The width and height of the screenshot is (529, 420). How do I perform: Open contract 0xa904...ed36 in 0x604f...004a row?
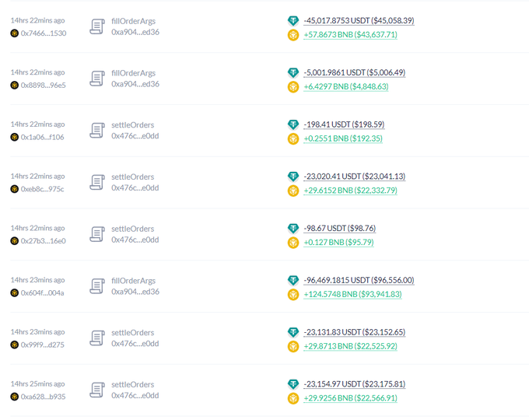click(135, 292)
